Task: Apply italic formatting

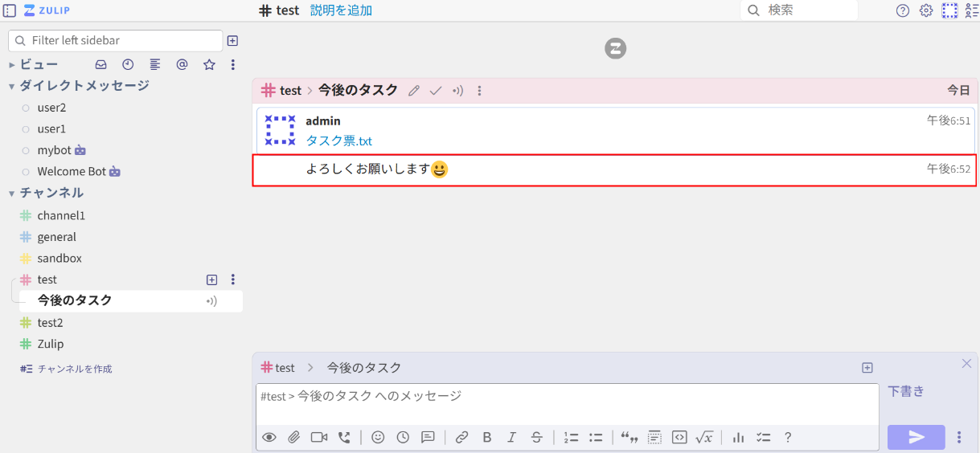Action: click(511, 438)
